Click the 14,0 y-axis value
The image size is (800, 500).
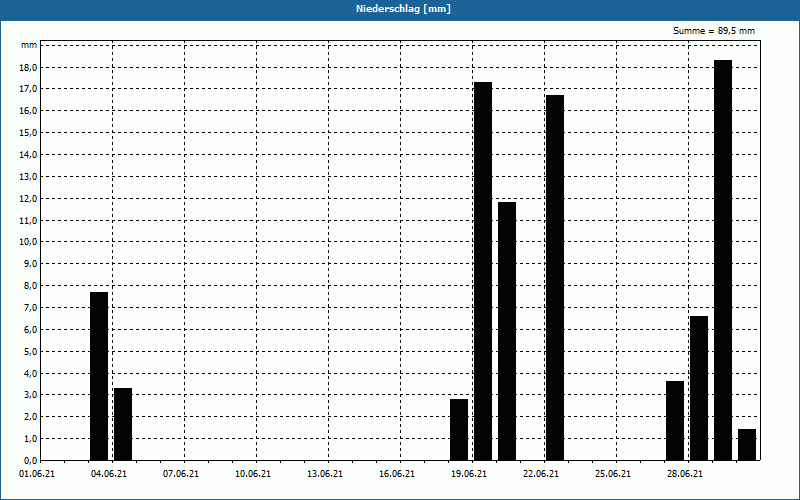(29, 155)
